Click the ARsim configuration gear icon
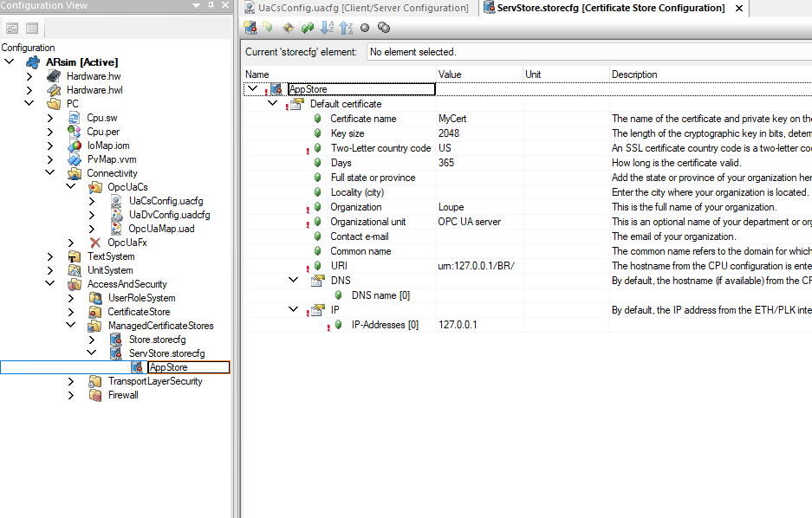812x518 pixels. 33,62
